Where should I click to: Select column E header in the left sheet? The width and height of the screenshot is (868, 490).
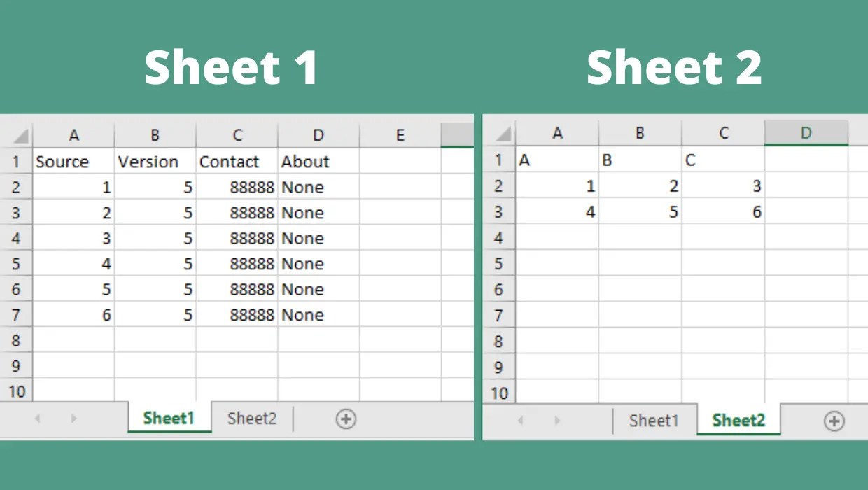(x=400, y=134)
